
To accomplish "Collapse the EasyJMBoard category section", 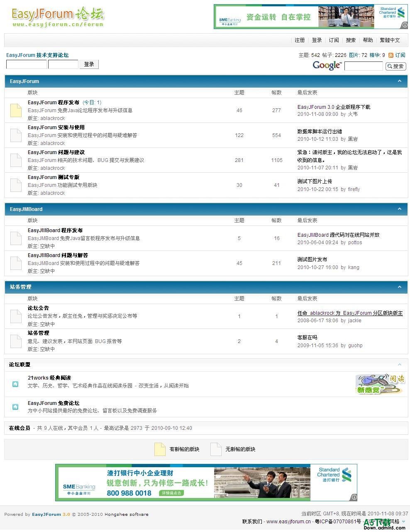I will point(400,209).
